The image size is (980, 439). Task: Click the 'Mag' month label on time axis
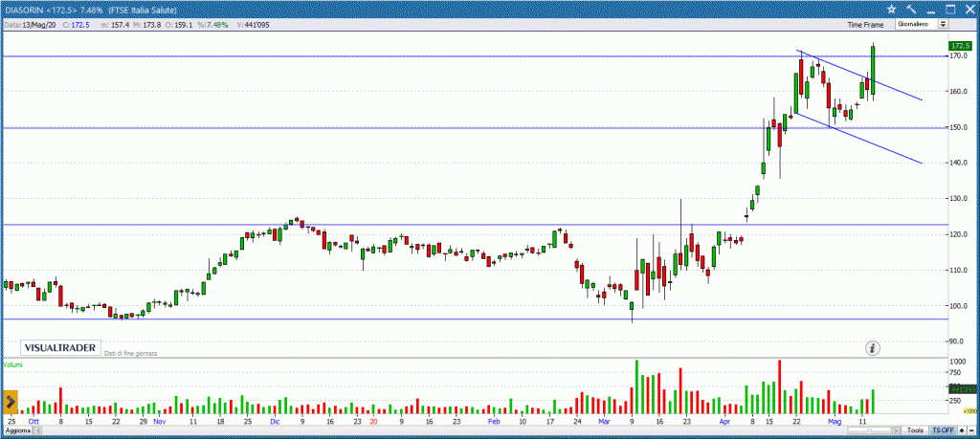click(835, 422)
